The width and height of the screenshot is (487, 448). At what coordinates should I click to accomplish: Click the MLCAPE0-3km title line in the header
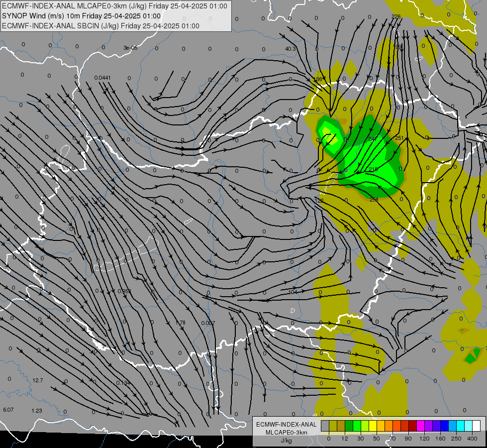pos(114,6)
